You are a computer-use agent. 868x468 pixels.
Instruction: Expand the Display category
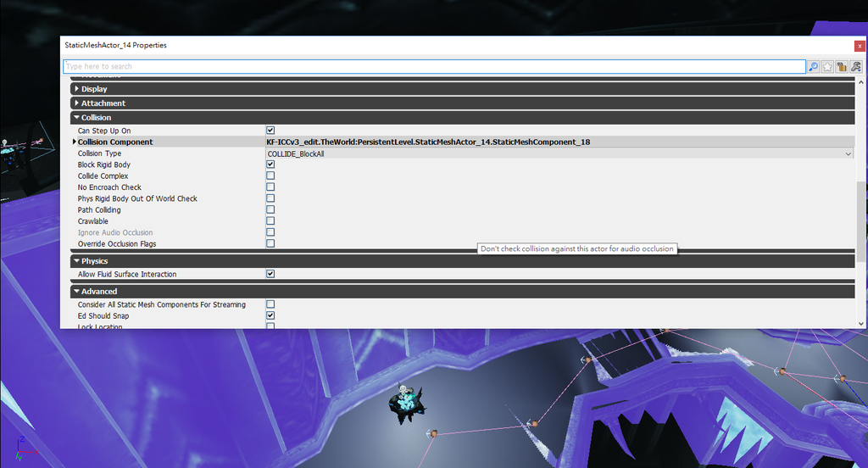tap(94, 89)
